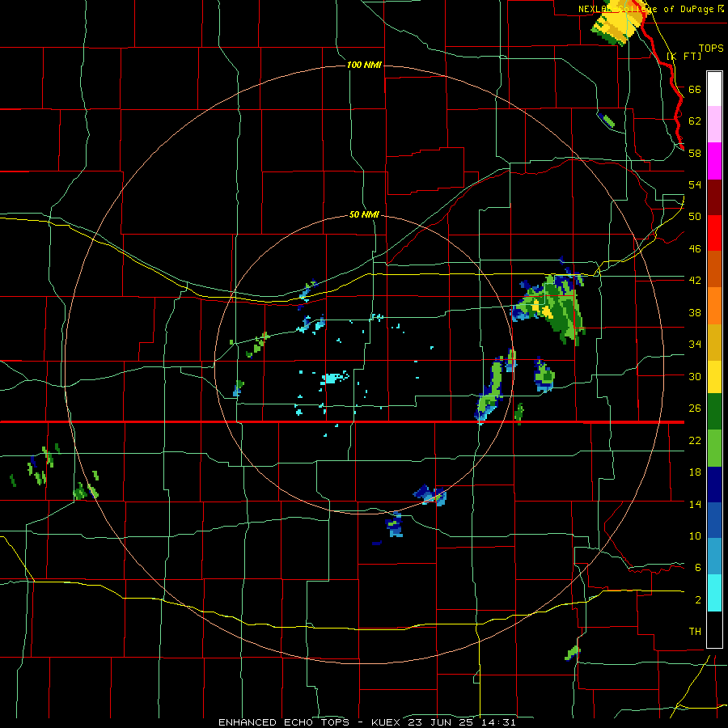Image resolution: width=728 pixels, height=728 pixels.
Task: Select the dark red maroon legend swatch
Action: pos(714,197)
